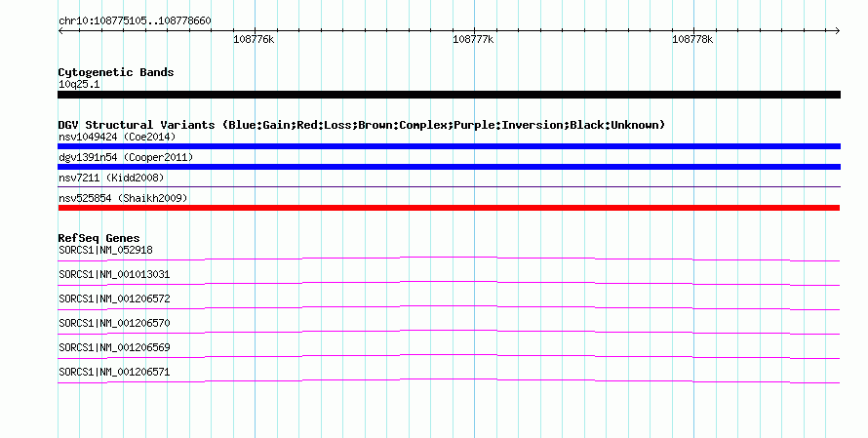This screenshot has height=438, width=868.
Task: Select the 10q25.1 band label
Action: (x=79, y=84)
